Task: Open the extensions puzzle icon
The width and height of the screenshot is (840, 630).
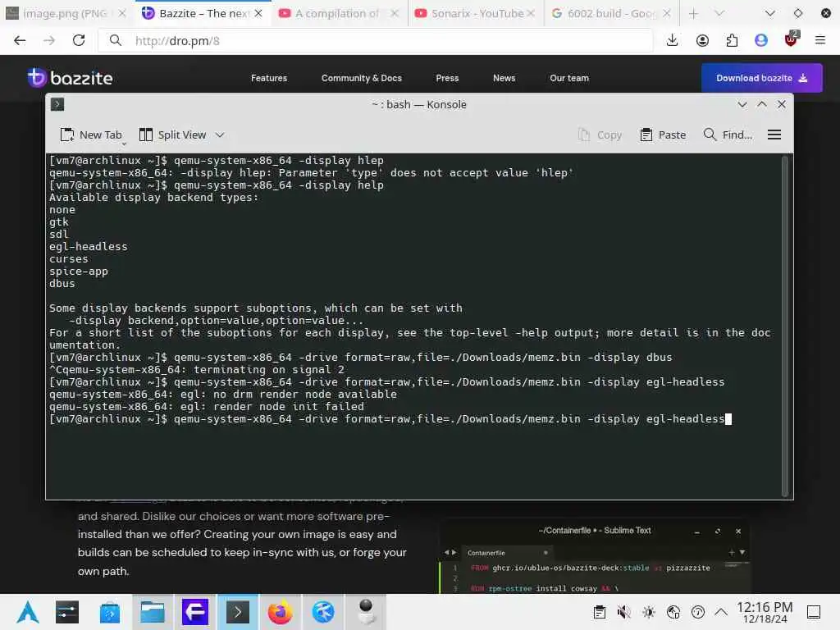Action: (732, 40)
